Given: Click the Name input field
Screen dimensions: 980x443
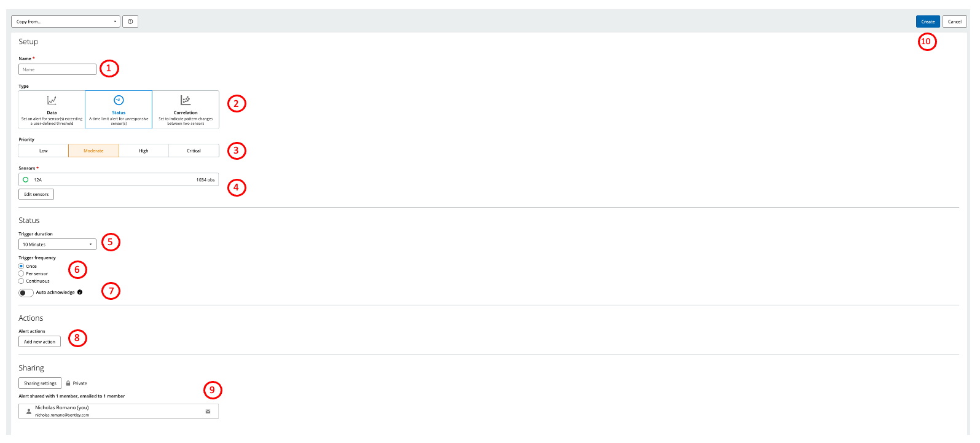Looking at the screenshot, I should coord(57,69).
